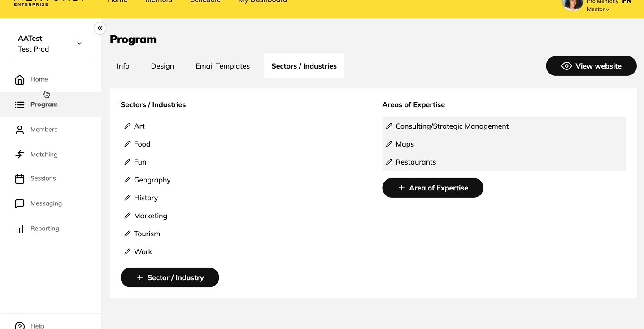Image resolution: width=644 pixels, height=329 pixels.
Task: Add a new Sector / Industry
Action: [170, 277]
